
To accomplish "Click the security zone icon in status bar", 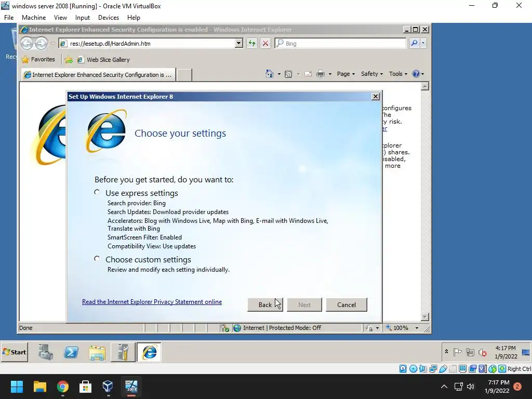I will (237, 328).
